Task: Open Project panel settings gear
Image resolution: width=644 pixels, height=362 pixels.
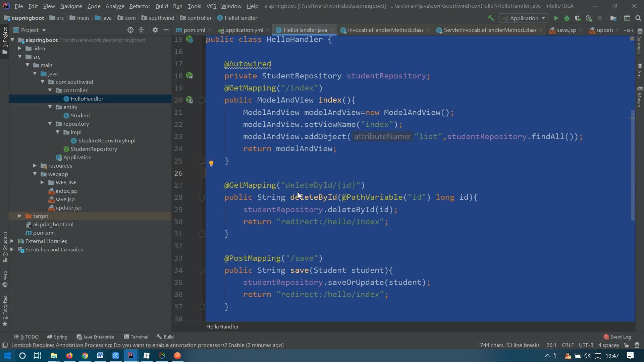Action: click(155, 30)
